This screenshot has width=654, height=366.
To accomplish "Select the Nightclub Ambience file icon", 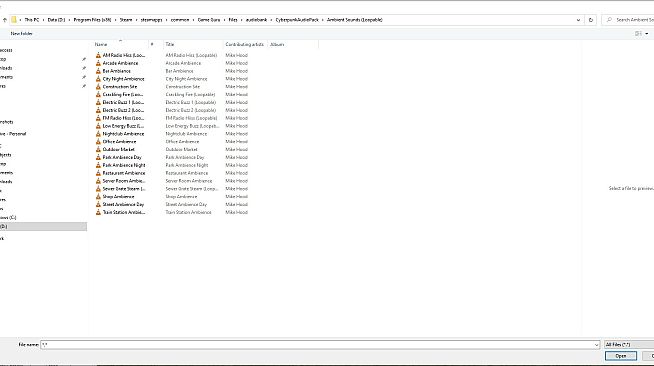I will point(98,134).
